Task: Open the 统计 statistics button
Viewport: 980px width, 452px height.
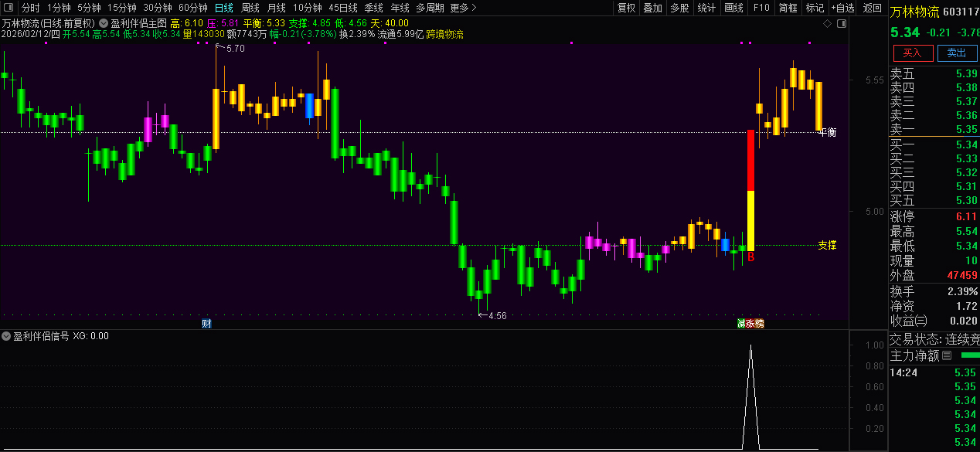Action: pos(706,8)
